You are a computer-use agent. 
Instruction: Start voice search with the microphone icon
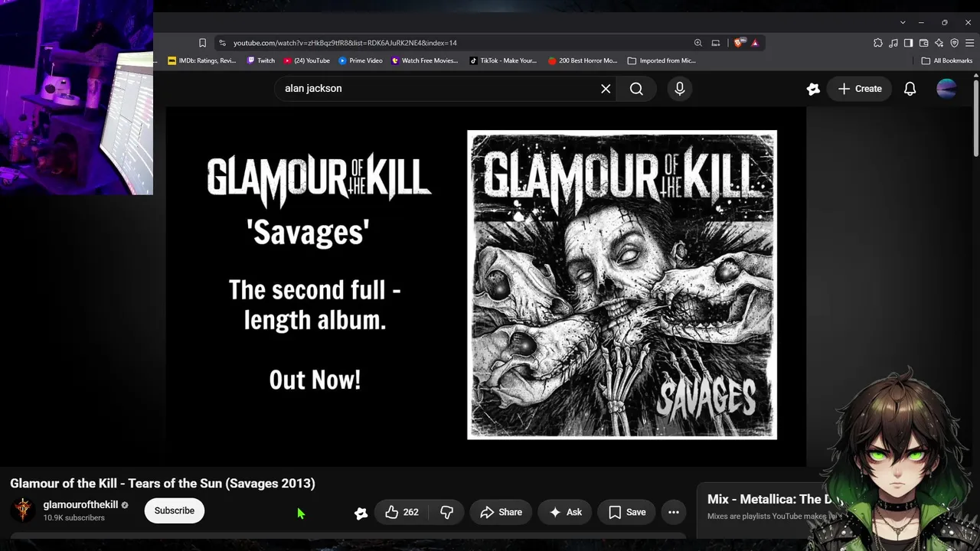(679, 89)
